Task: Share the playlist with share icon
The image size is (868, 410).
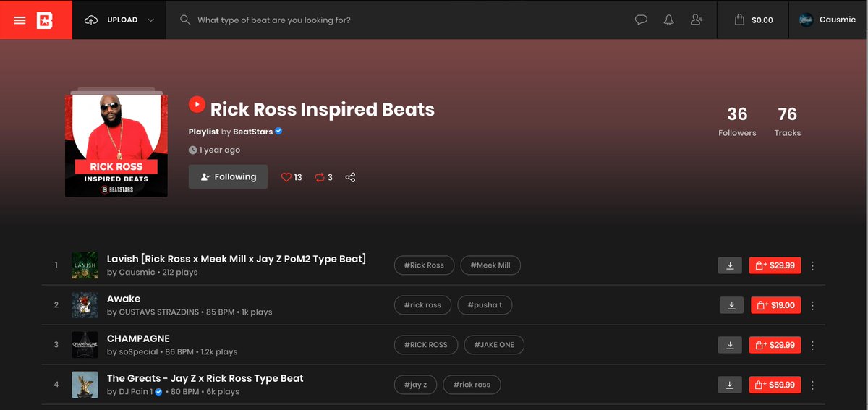Action: click(x=350, y=177)
